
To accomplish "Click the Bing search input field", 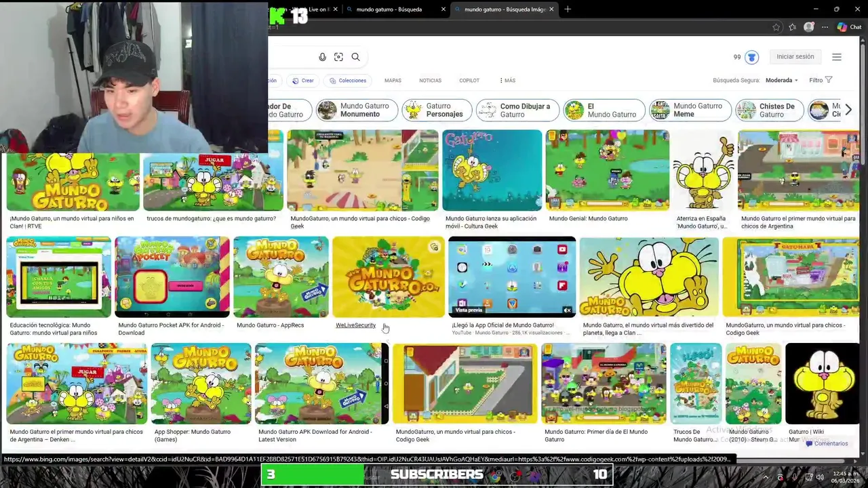I will (292, 57).
